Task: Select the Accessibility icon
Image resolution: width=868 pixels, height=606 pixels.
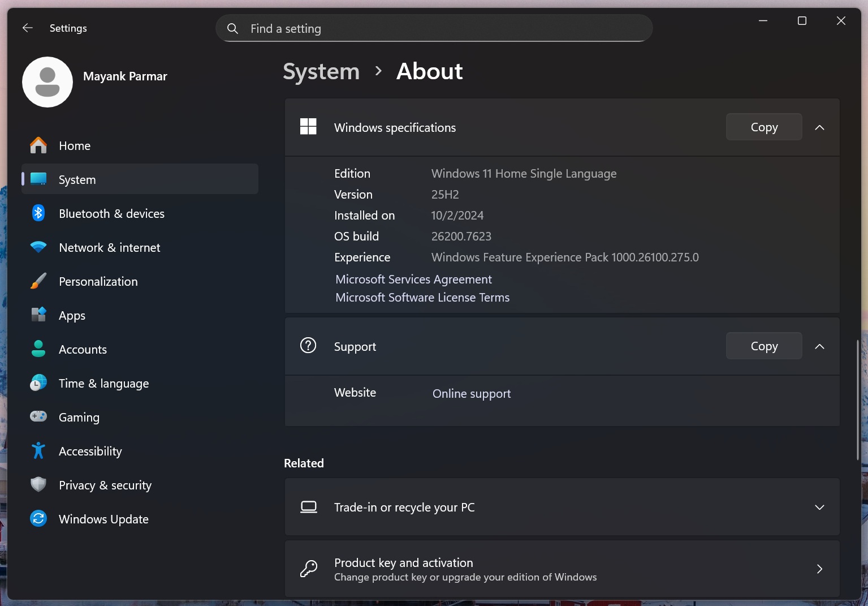Action: click(38, 451)
